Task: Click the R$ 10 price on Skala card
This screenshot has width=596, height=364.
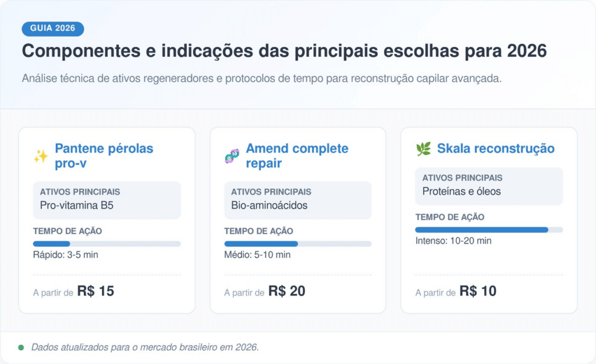Action: [478, 291]
